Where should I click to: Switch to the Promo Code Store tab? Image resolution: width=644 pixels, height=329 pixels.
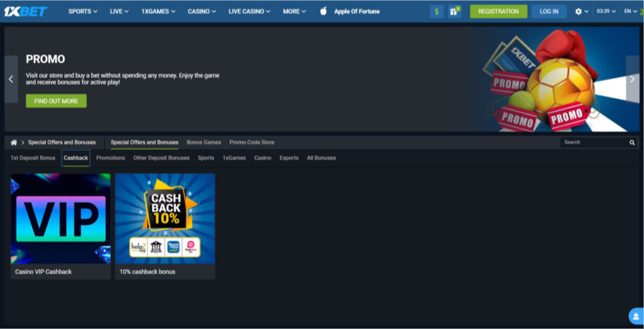coord(252,143)
